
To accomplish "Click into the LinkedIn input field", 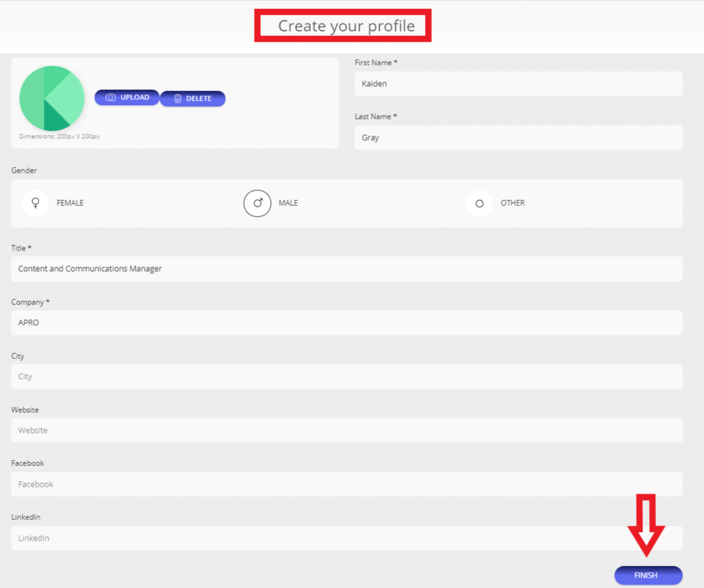I will point(347,538).
